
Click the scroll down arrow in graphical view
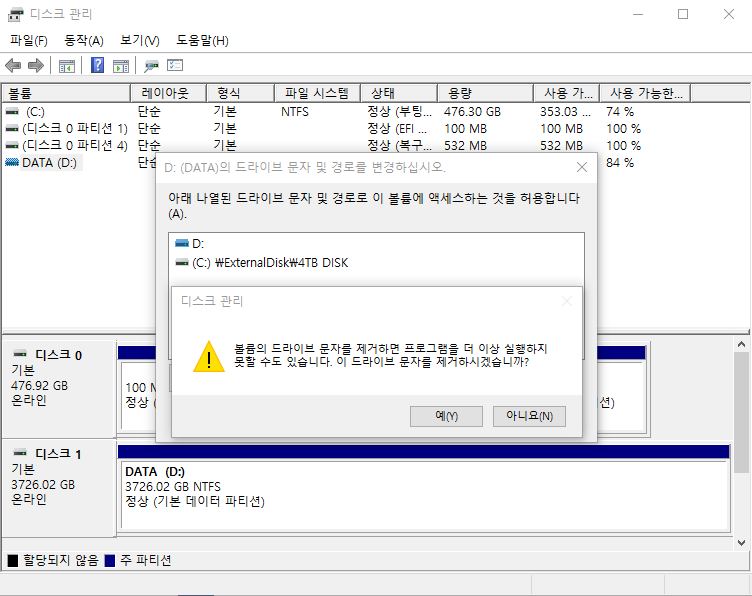(741, 543)
